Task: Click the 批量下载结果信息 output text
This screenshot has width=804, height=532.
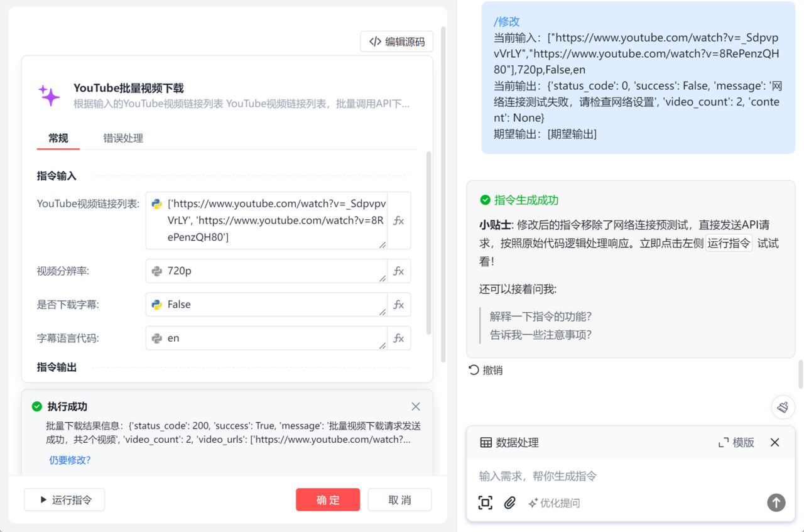Action: pyautogui.click(x=233, y=432)
